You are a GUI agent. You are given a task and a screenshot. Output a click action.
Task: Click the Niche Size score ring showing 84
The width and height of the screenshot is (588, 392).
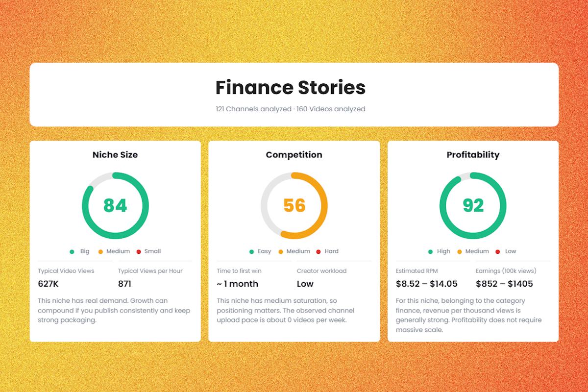pyautogui.click(x=115, y=205)
